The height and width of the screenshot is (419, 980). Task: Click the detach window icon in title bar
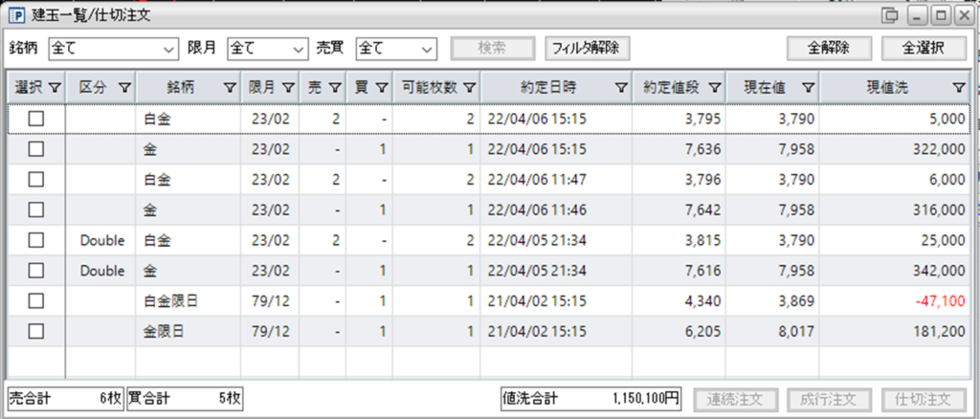pos(889,15)
